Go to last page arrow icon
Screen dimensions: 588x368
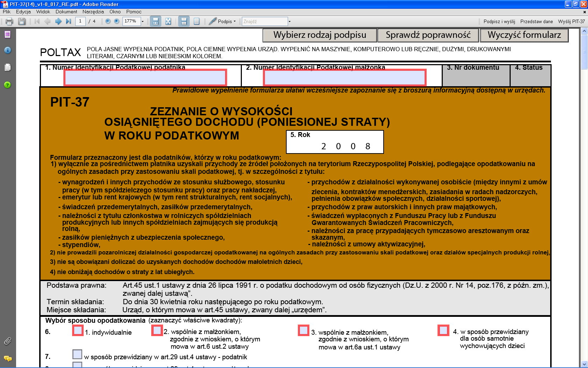(x=69, y=21)
